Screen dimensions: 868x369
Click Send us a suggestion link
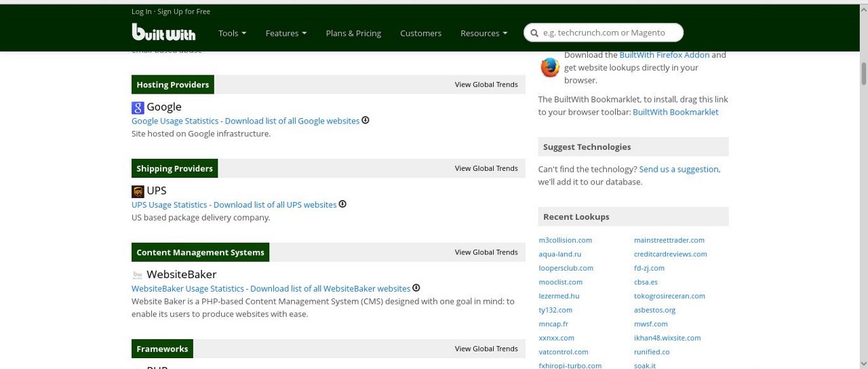(x=679, y=169)
